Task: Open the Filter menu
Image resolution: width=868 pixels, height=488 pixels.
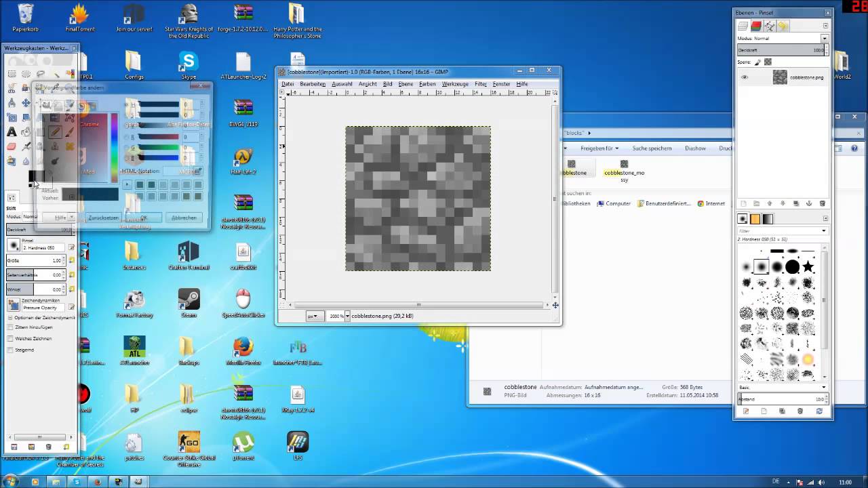Action: click(x=481, y=84)
